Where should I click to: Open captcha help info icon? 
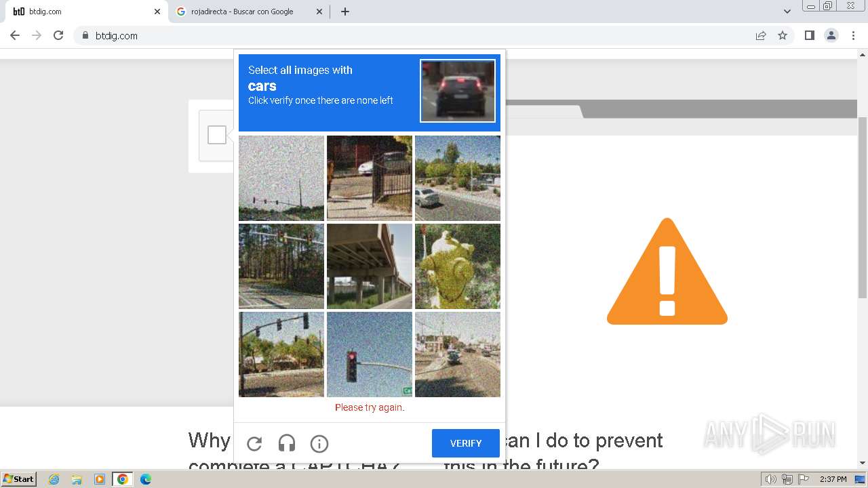click(319, 443)
